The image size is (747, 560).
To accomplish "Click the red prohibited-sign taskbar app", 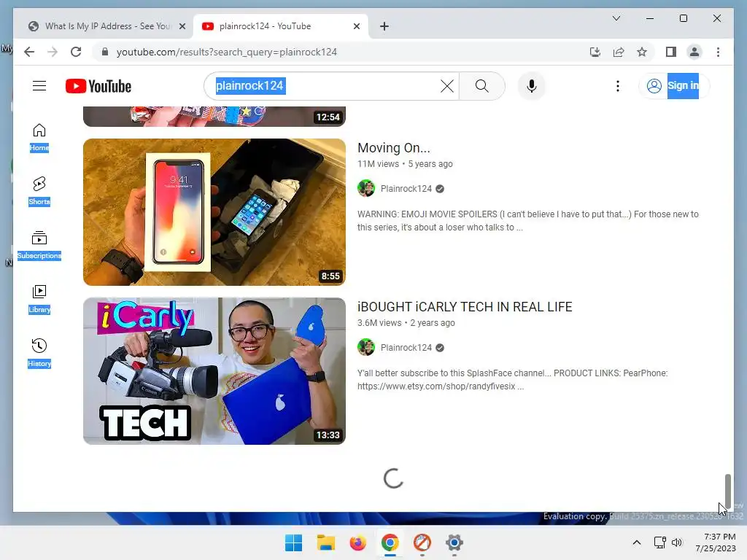I will point(422,542).
